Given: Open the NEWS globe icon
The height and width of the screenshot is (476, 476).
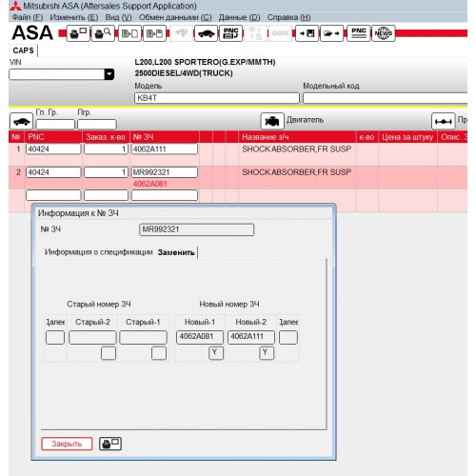Looking at the screenshot, I should coord(383,33).
